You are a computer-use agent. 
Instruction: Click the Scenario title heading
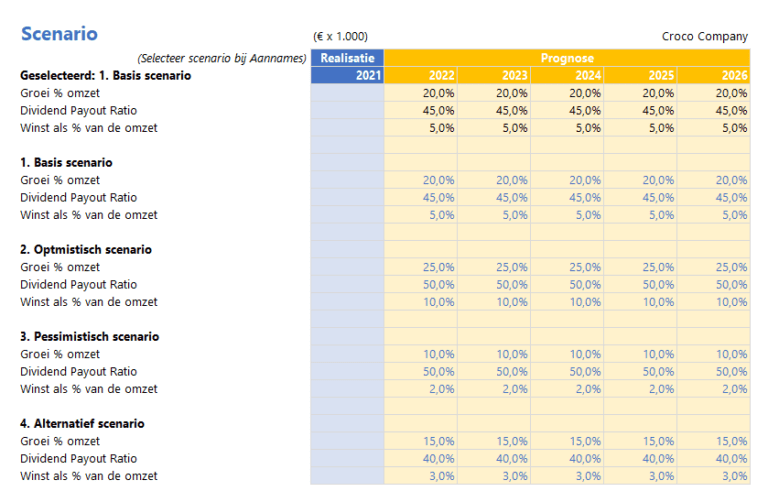59,34
